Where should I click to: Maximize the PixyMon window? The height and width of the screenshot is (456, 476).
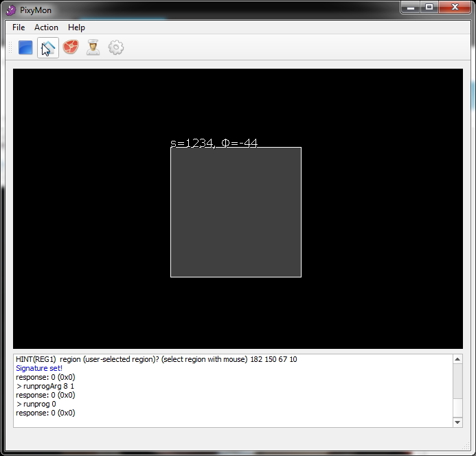point(429,7)
